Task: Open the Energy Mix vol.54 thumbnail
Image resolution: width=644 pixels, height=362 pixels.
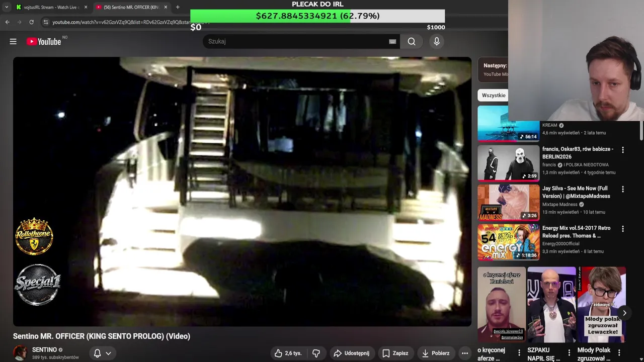Action: [x=508, y=242]
